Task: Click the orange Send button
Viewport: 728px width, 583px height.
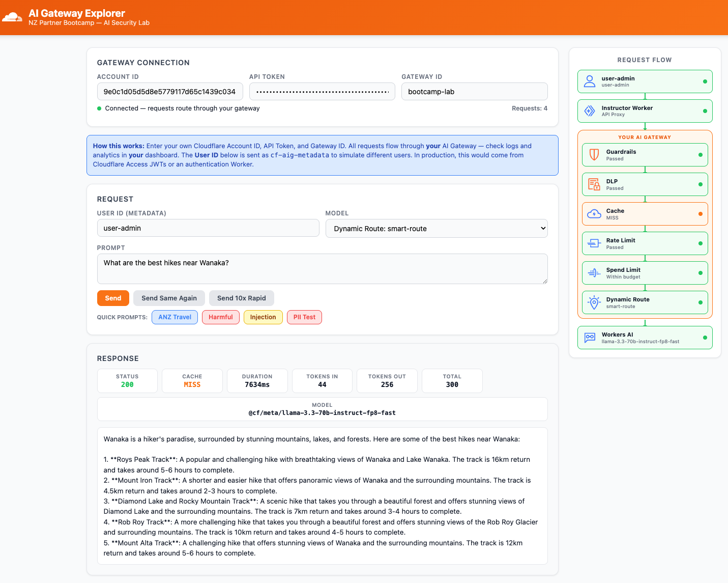Action: (113, 298)
